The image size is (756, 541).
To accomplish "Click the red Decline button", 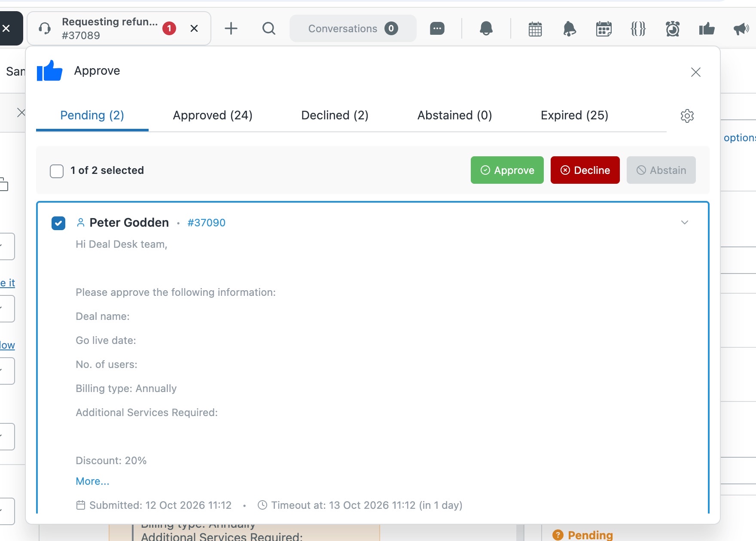I will point(585,170).
